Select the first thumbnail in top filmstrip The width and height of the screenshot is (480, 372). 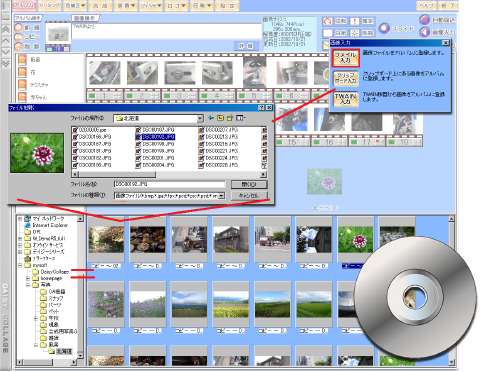(105, 73)
